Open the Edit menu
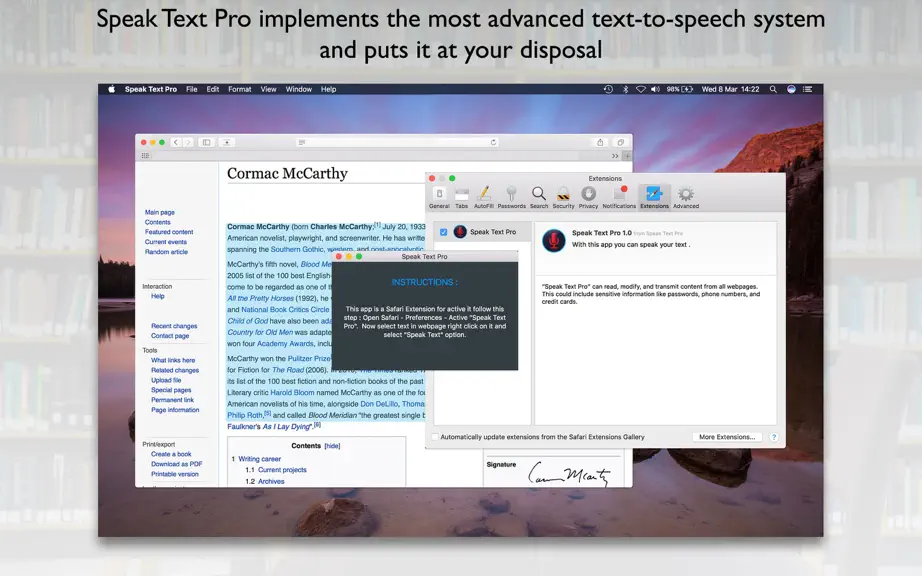Viewport: 922px width, 576px height. click(213, 89)
